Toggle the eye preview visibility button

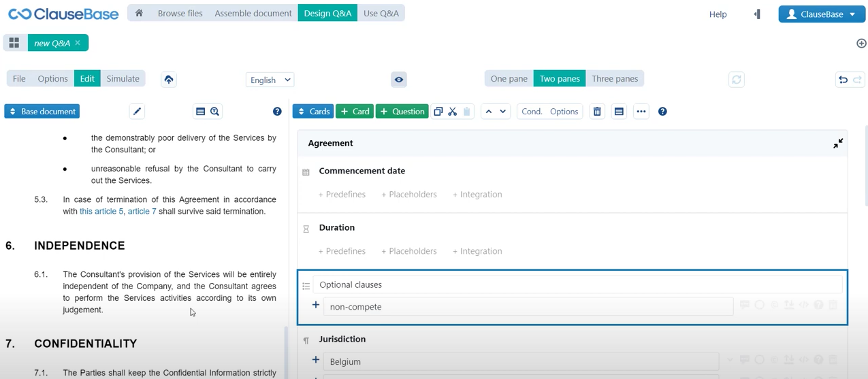tap(399, 80)
